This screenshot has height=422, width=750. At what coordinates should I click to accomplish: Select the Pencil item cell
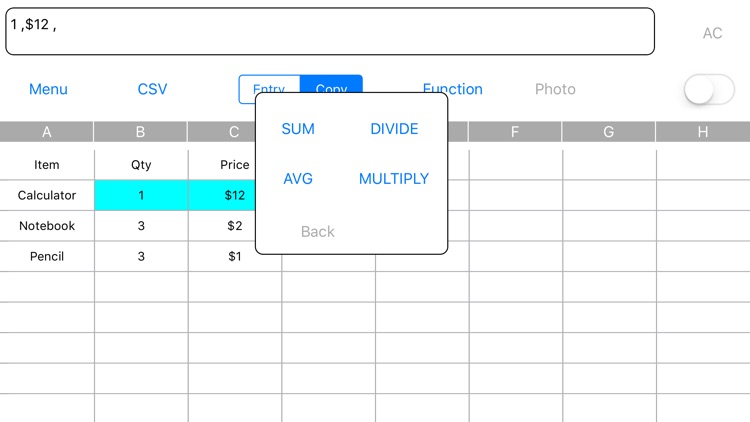(x=47, y=256)
